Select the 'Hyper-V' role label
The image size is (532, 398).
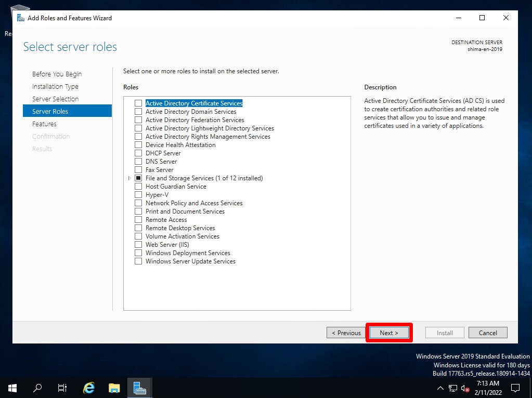(x=157, y=195)
